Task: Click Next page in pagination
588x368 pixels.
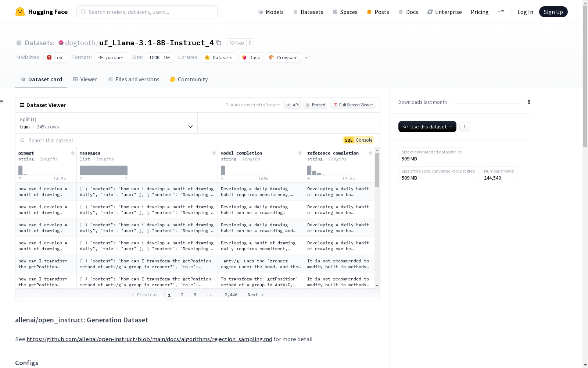Action: 255,295
